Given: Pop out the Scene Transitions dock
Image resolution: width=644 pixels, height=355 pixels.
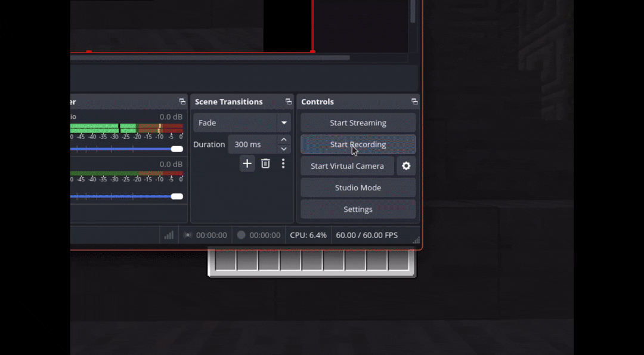Looking at the screenshot, I should click(x=288, y=101).
